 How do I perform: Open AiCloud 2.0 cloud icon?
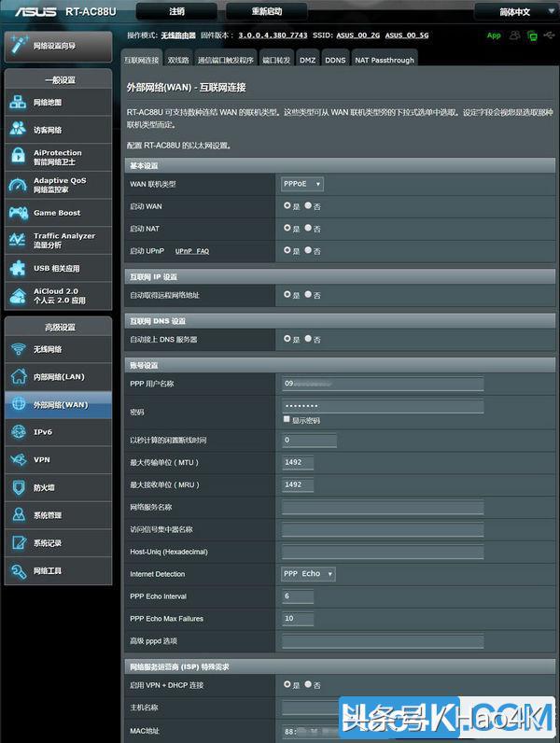coord(18,295)
